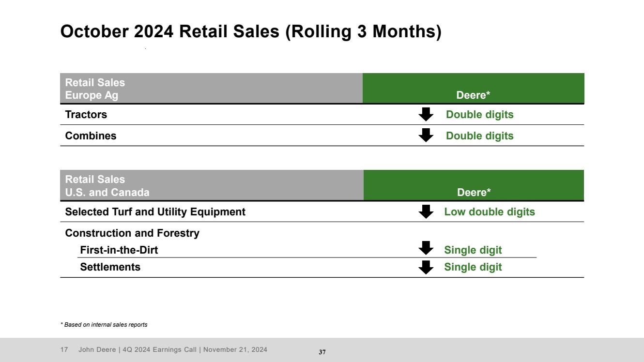This screenshot has height=362, width=644.
Task: Click "Deere*" in the U.S. and Canada header
Action: point(474,193)
